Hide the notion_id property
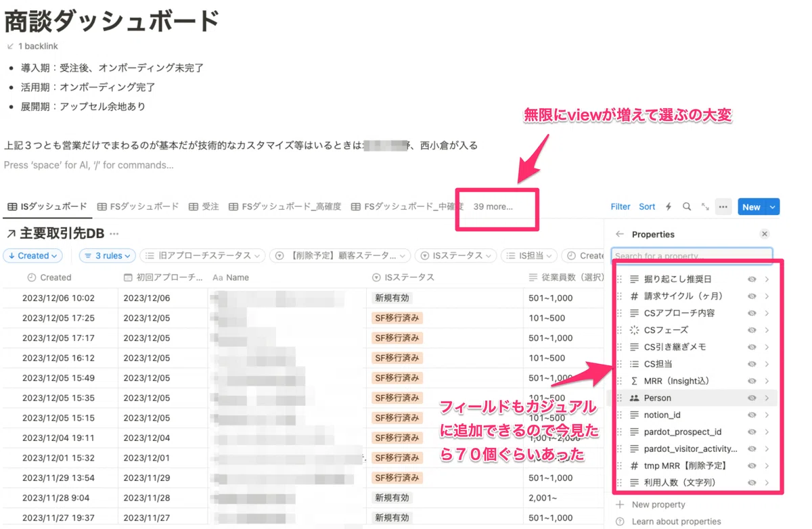Image resolution: width=812 pixels, height=529 pixels. (x=752, y=415)
